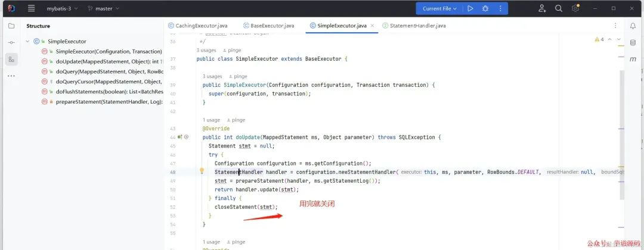Open more run actions kebab menu

(500, 8)
